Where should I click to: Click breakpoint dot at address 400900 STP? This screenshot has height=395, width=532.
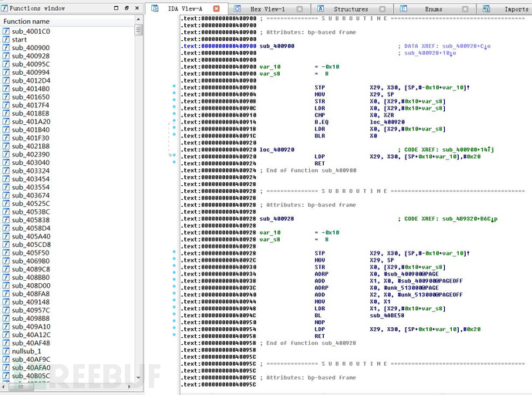(174, 86)
